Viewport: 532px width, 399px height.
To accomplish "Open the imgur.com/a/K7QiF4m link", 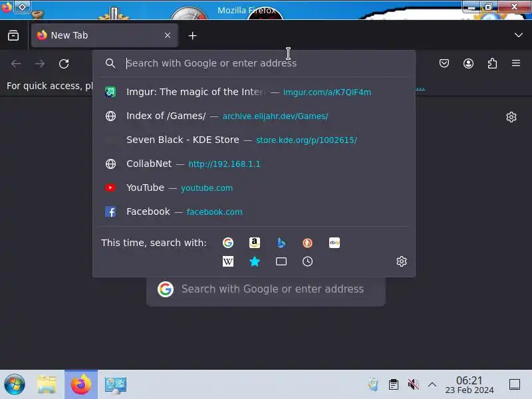I will (327, 92).
